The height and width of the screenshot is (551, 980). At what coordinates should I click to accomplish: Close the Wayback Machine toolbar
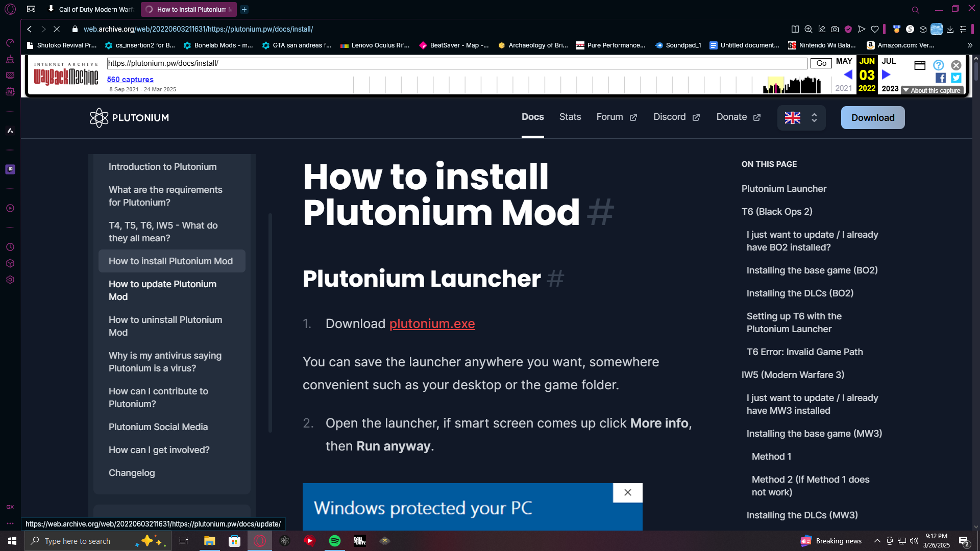(956, 65)
